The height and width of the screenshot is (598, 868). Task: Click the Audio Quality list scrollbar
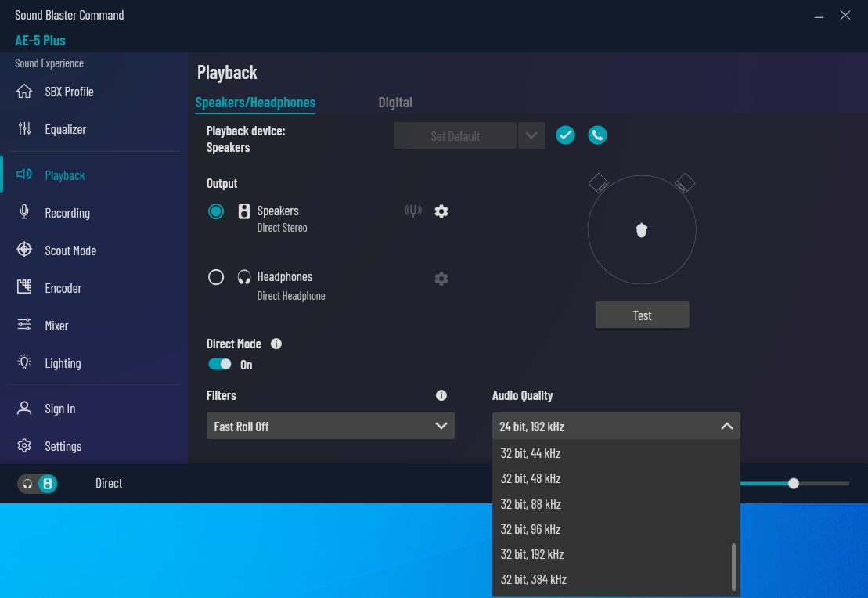tap(733, 567)
